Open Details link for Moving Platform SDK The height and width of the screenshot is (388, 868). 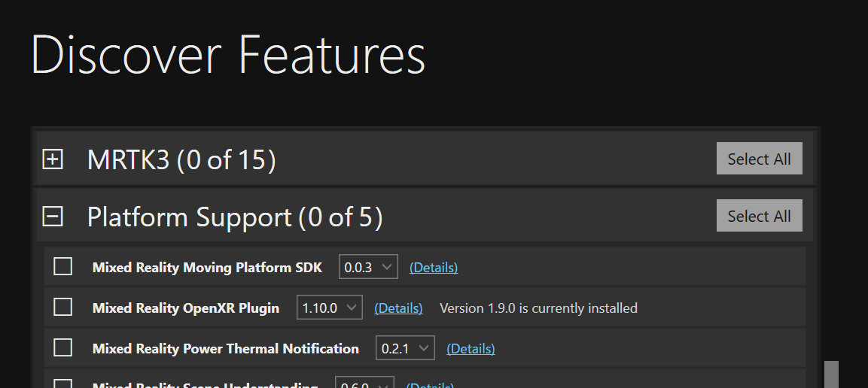point(434,268)
